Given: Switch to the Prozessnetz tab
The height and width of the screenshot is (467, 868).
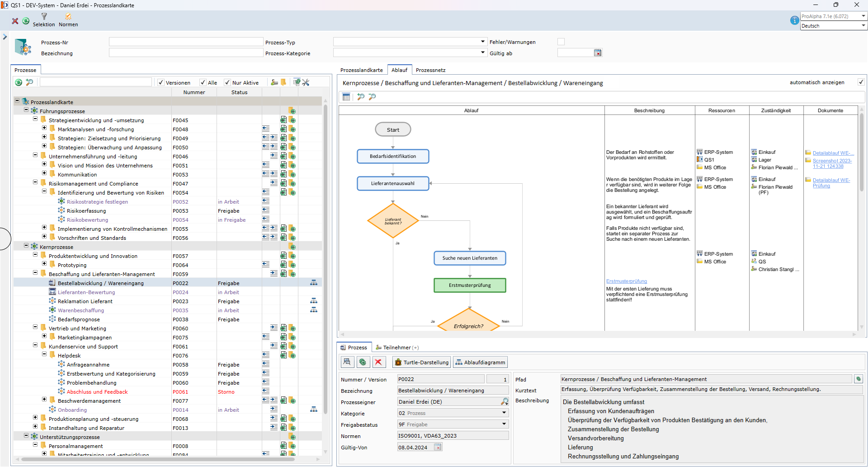Looking at the screenshot, I should point(430,70).
